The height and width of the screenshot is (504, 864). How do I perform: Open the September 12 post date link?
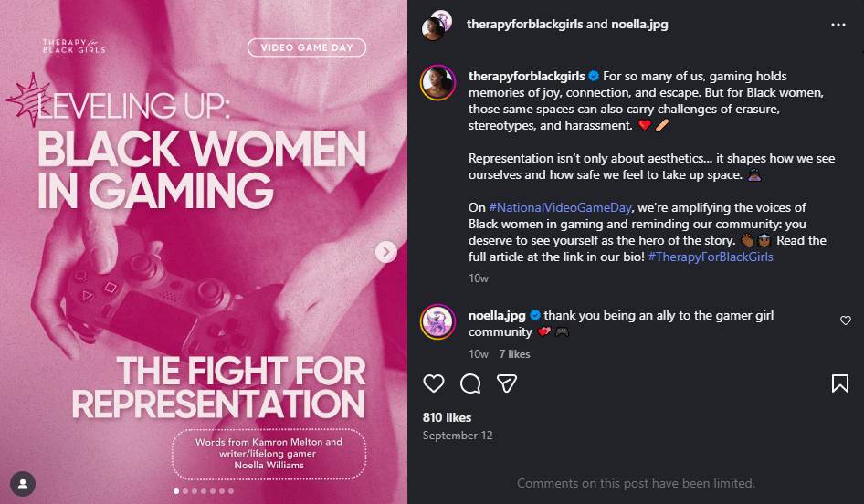(x=458, y=436)
